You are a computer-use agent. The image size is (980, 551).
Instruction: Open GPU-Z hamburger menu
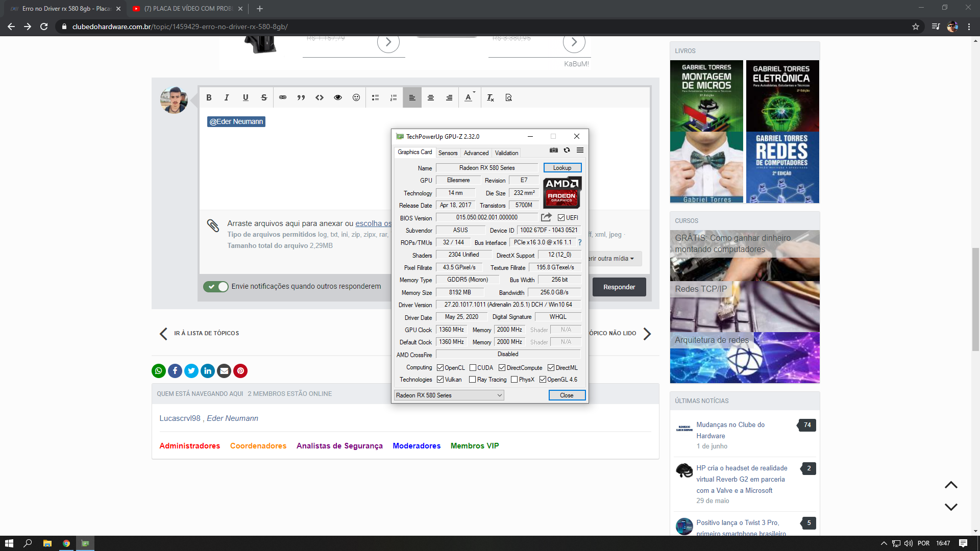coord(580,150)
